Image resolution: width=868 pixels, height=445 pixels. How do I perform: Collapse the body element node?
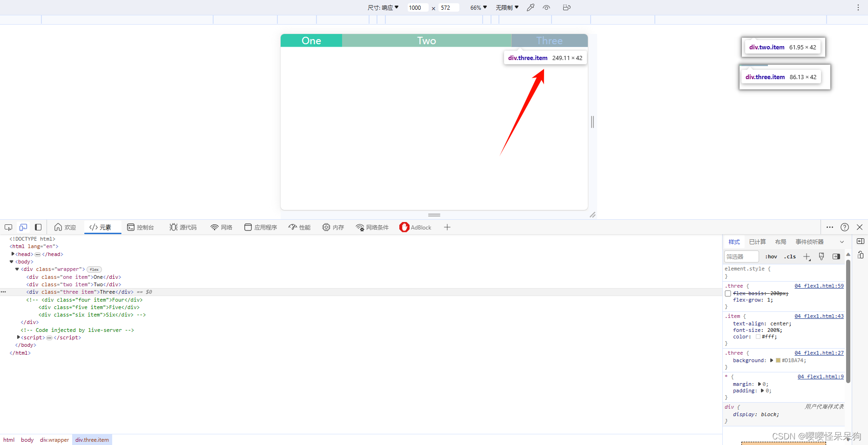[x=12, y=262]
